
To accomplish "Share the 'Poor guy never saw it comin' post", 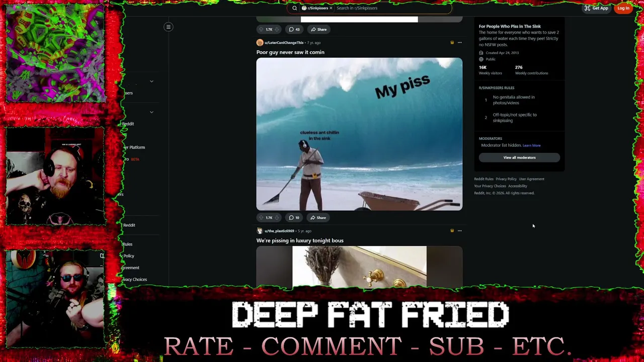I will click(318, 218).
